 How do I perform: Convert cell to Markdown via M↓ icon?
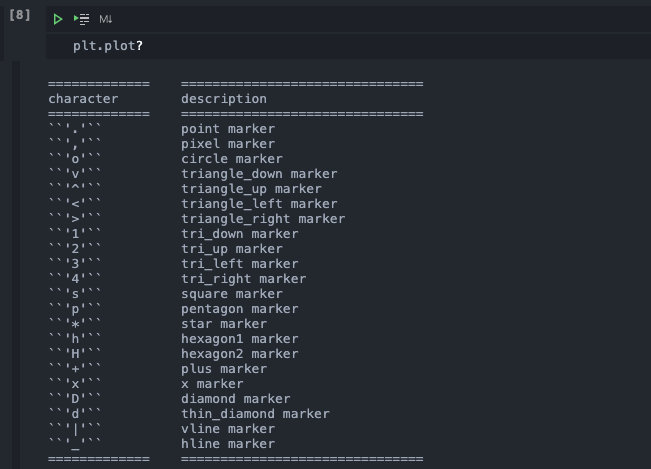click(105, 19)
